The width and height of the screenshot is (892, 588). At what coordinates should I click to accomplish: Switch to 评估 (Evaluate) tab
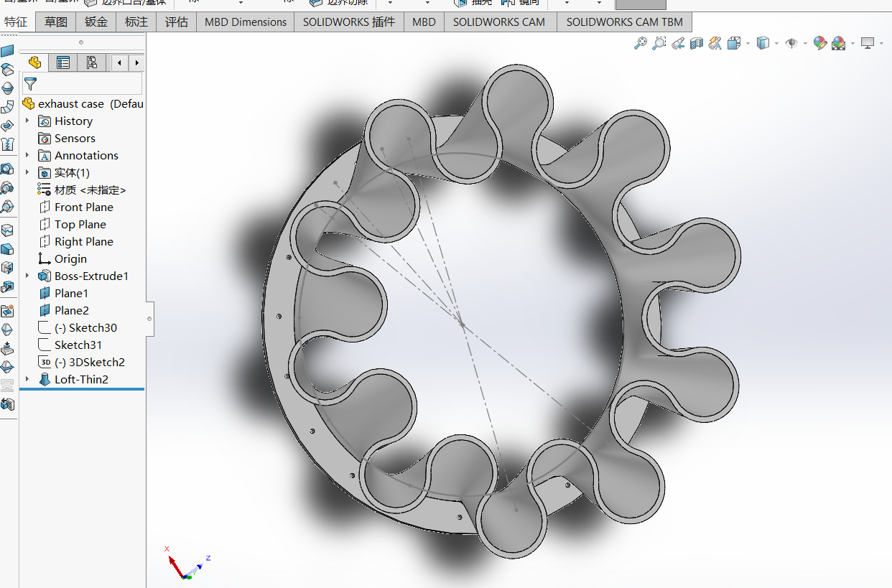[x=176, y=22]
